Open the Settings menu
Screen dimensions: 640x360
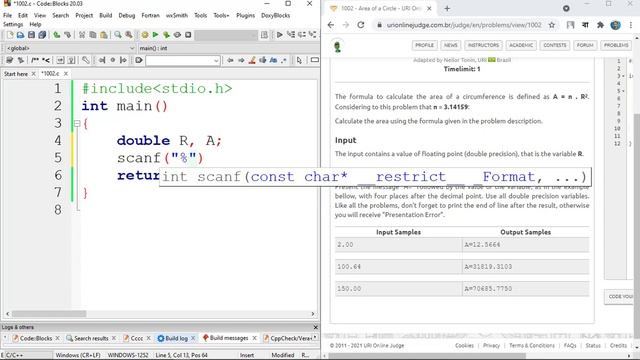[13, 24]
